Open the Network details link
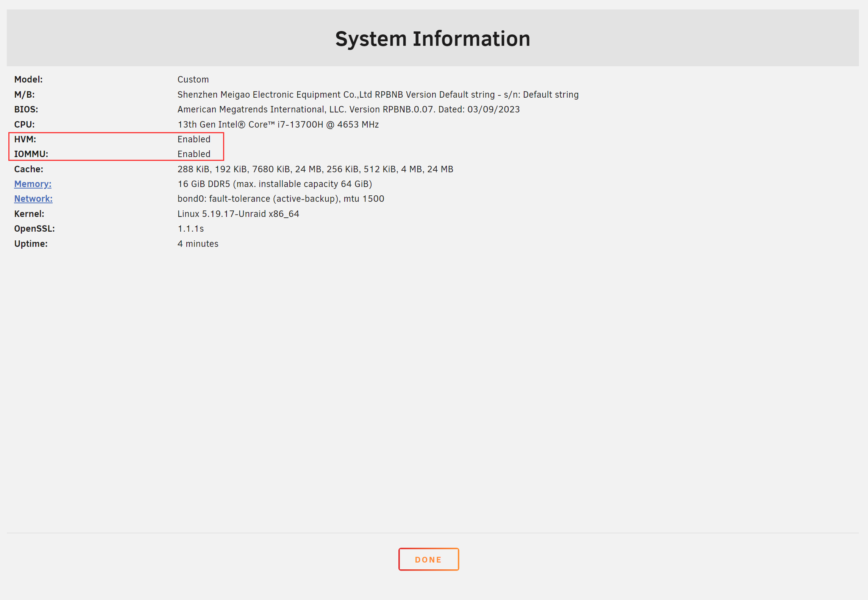 tap(33, 199)
